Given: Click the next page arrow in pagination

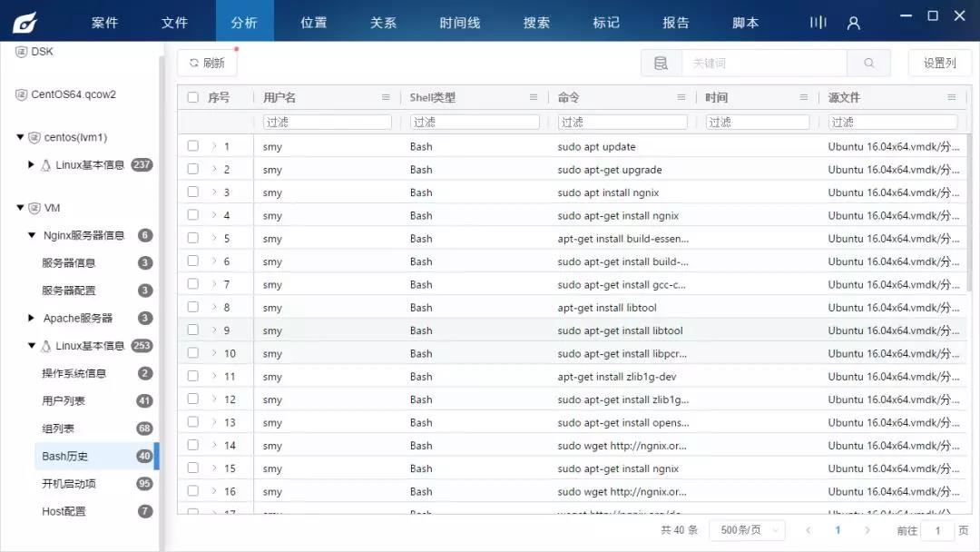Looking at the screenshot, I should (x=868, y=530).
